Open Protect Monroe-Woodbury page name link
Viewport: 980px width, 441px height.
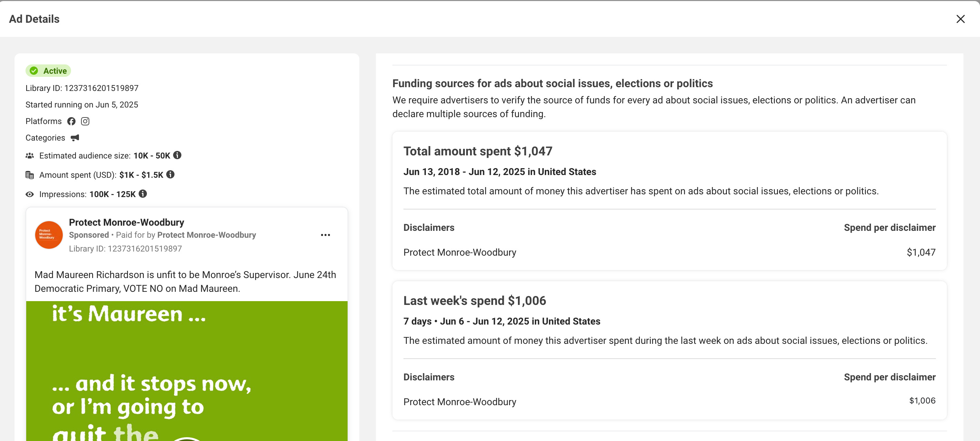point(126,222)
